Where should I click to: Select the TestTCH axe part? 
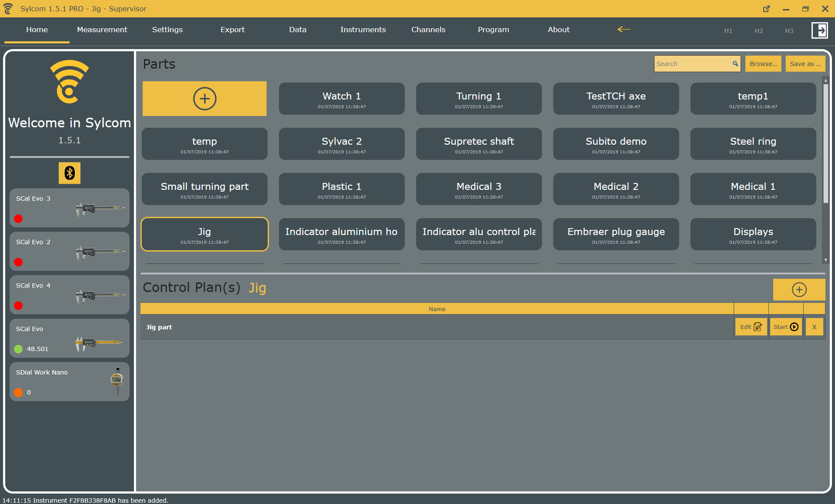616,99
